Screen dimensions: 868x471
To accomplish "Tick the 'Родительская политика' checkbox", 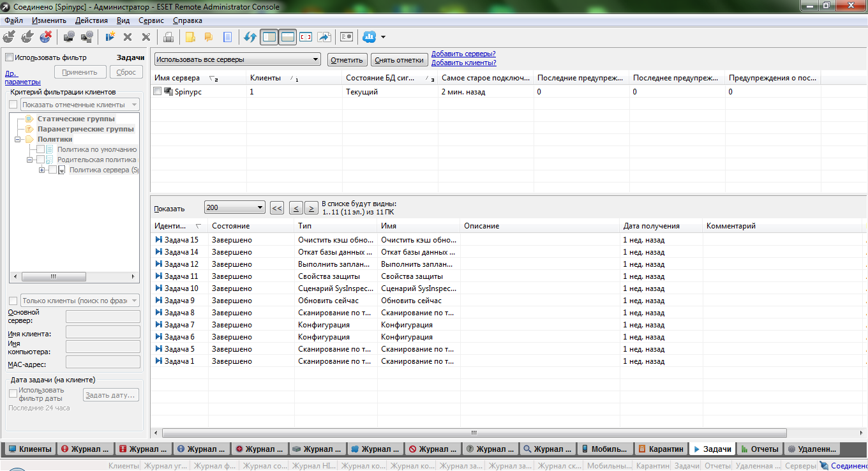I will [40, 160].
